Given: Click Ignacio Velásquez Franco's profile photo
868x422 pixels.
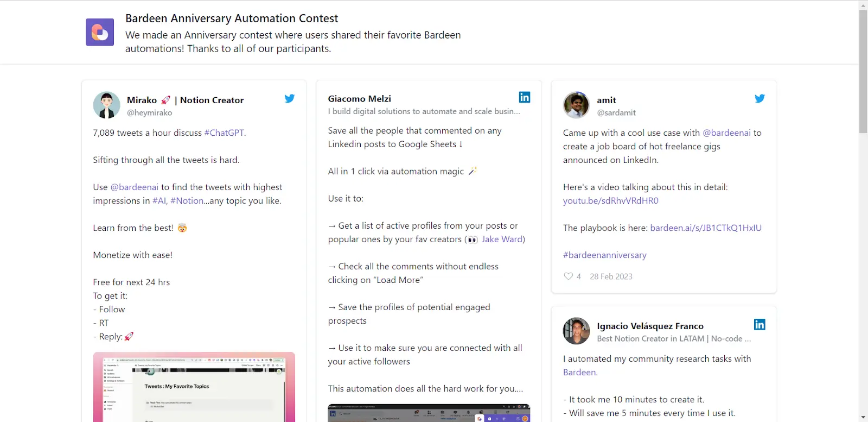Looking at the screenshot, I should click(577, 331).
